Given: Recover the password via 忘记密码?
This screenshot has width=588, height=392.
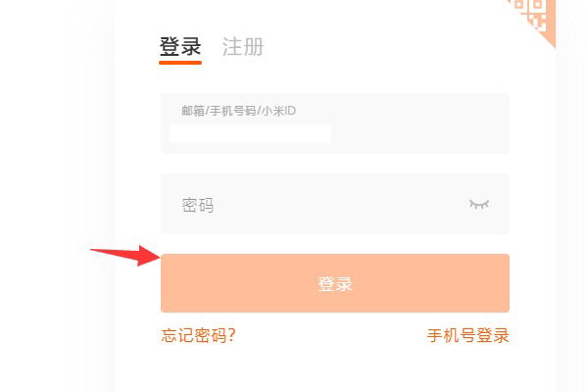Looking at the screenshot, I should (x=198, y=335).
